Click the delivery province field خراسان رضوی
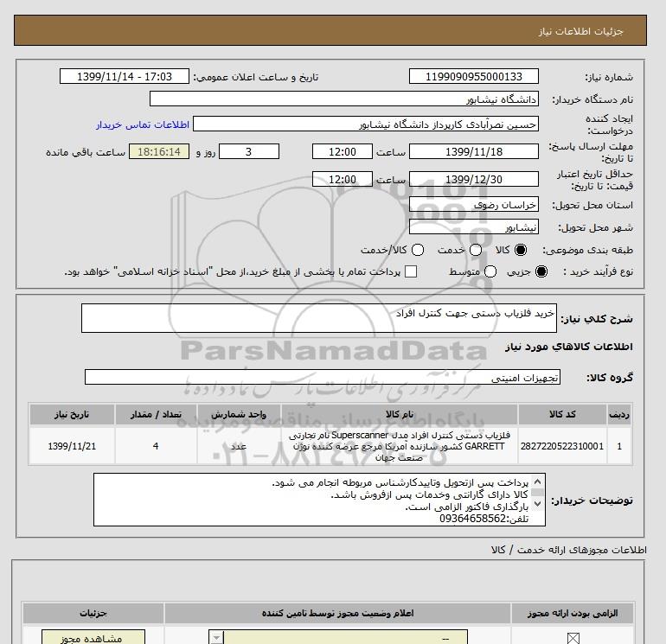The height and width of the screenshot is (644, 666). pyautogui.click(x=474, y=205)
